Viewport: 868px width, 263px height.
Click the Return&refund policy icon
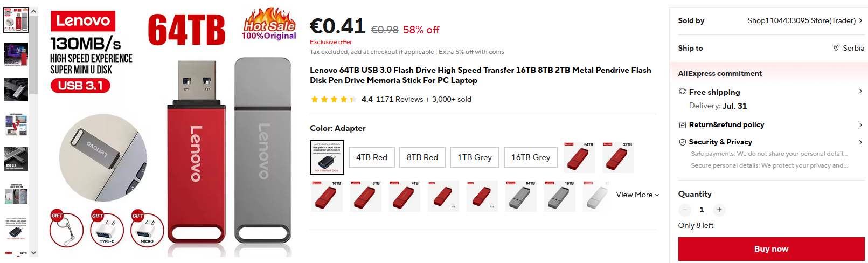(683, 124)
